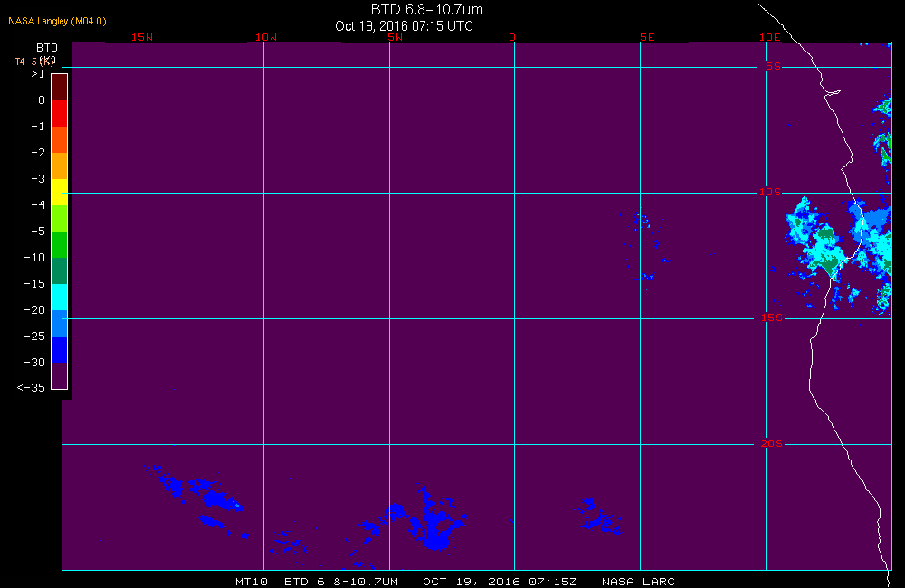Pick the amber -2 to -3 legend swatch
The image size is (905, 588).
60,166
